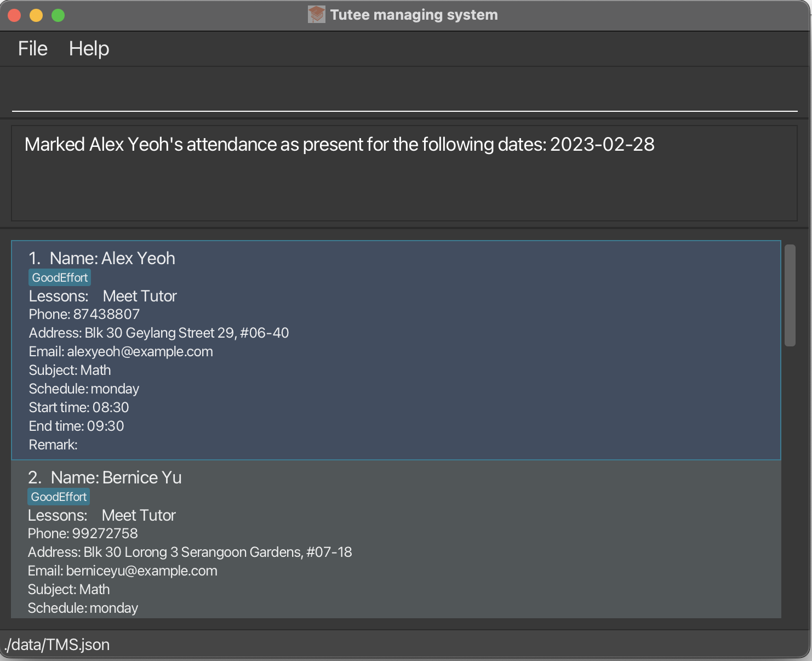Screen dimensions: 812x661
Task: Click Bernice Yu's Lessons: Meet Tutor line
Action: point(101,515)
